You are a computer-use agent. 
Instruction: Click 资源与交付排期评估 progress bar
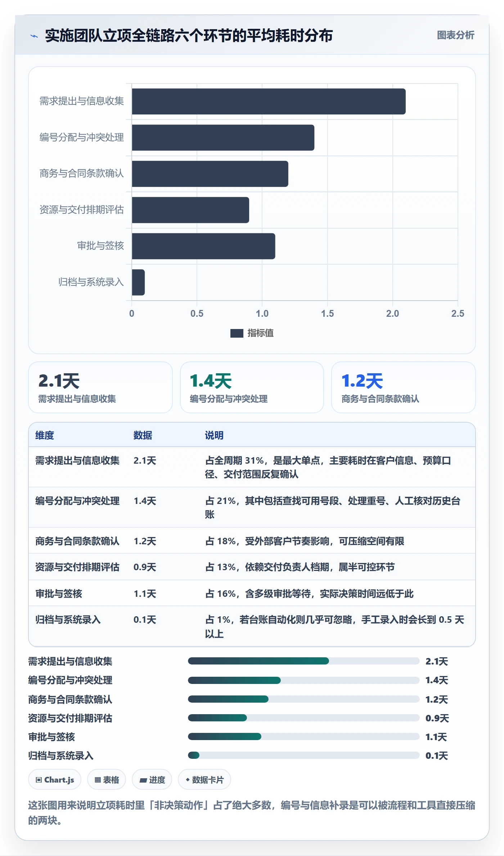pos(303,718)
